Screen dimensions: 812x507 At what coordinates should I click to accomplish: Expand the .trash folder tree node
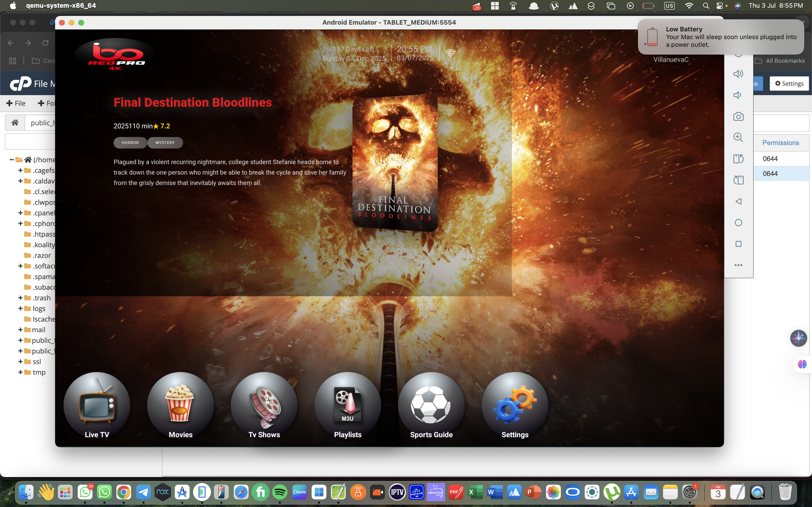(21, 298)
